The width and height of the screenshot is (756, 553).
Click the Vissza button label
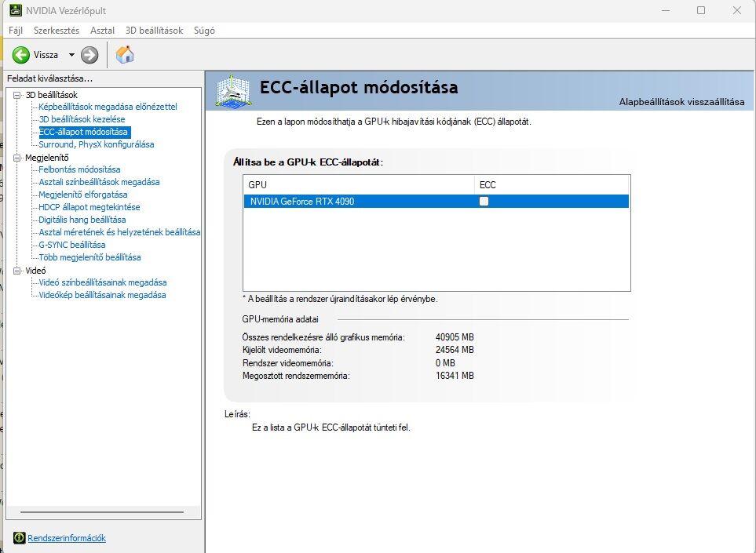46,55
